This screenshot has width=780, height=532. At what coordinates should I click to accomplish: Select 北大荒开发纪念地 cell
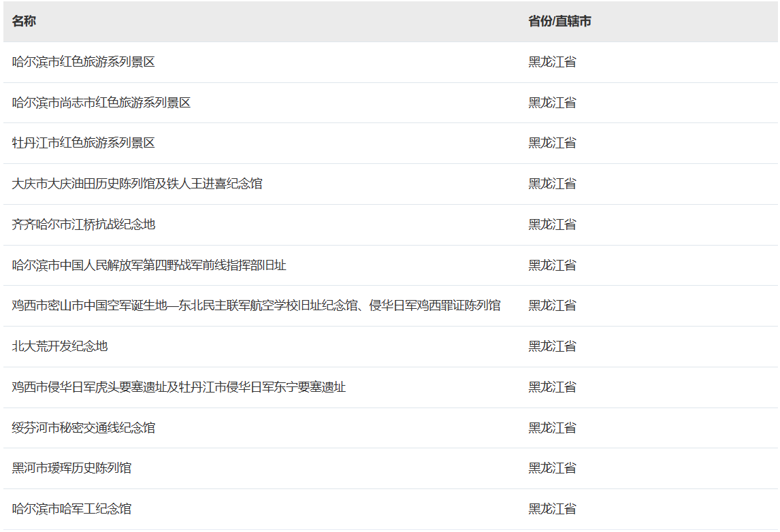click(x=60, y=346)
